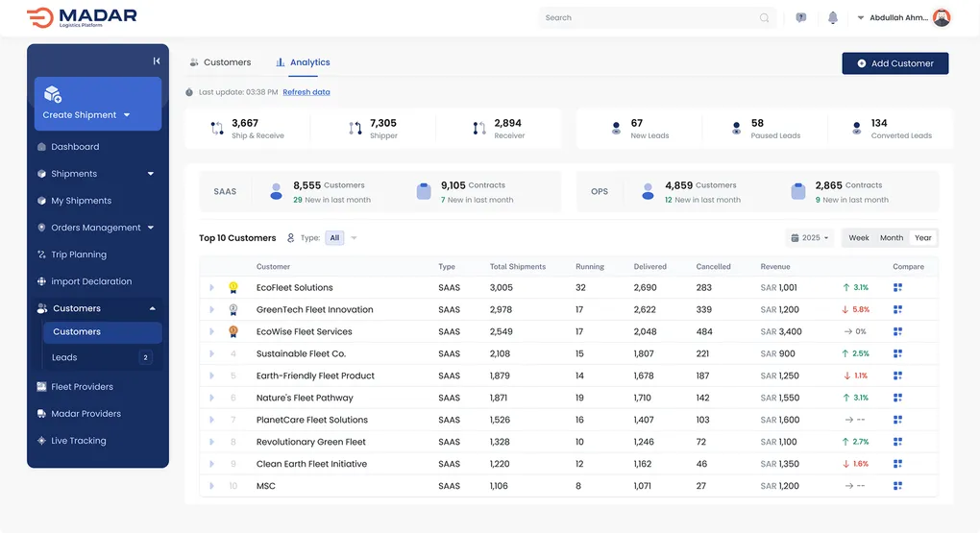
Task: Click the notification bell icon
Action: point(832,17)
